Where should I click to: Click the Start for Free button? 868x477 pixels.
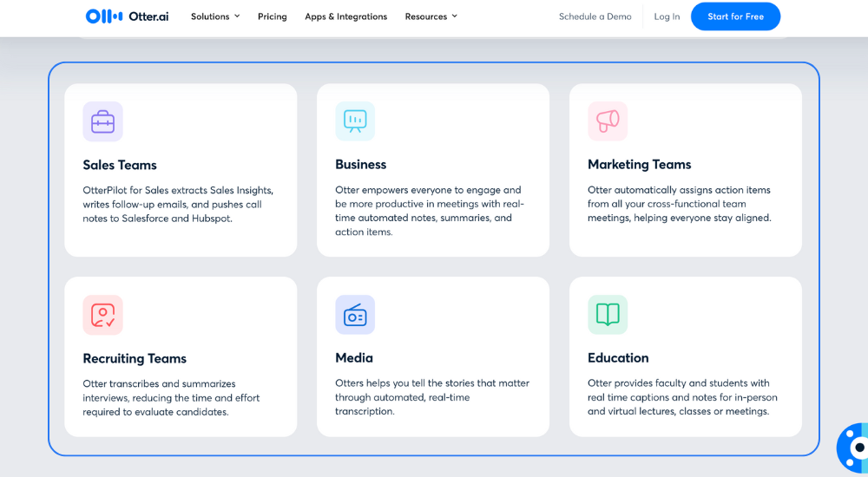(736, 16)
